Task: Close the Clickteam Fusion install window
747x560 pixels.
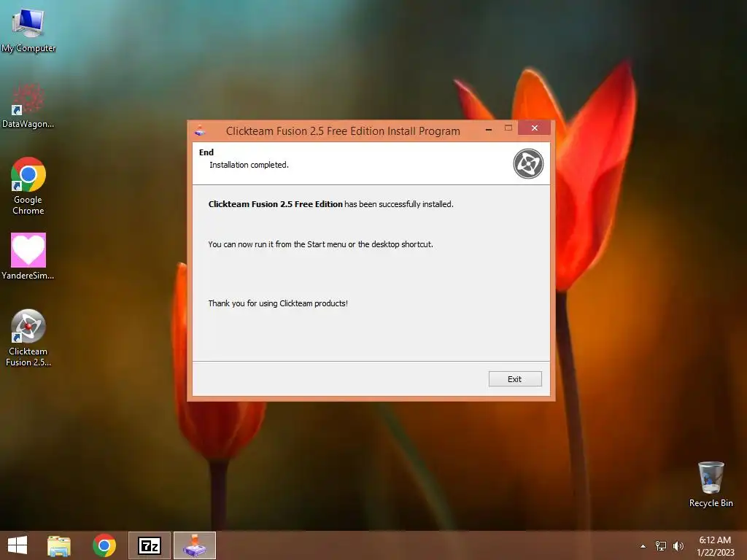Action: (x=535, y=128)
